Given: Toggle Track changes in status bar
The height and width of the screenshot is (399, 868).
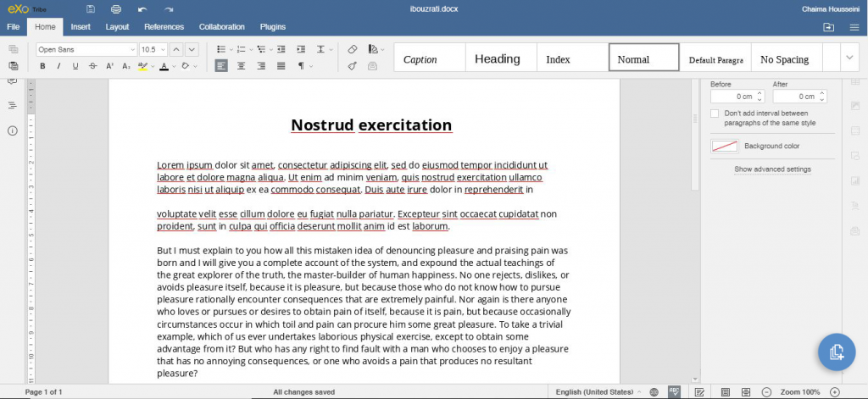Looking at the screenshot, I should pos(699,392).
